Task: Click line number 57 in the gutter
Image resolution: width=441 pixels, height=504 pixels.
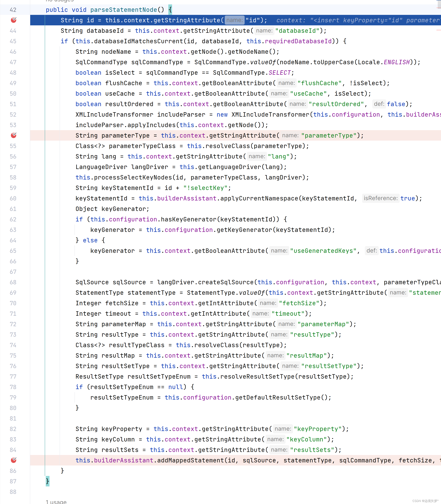Action: tap(13, 167)
